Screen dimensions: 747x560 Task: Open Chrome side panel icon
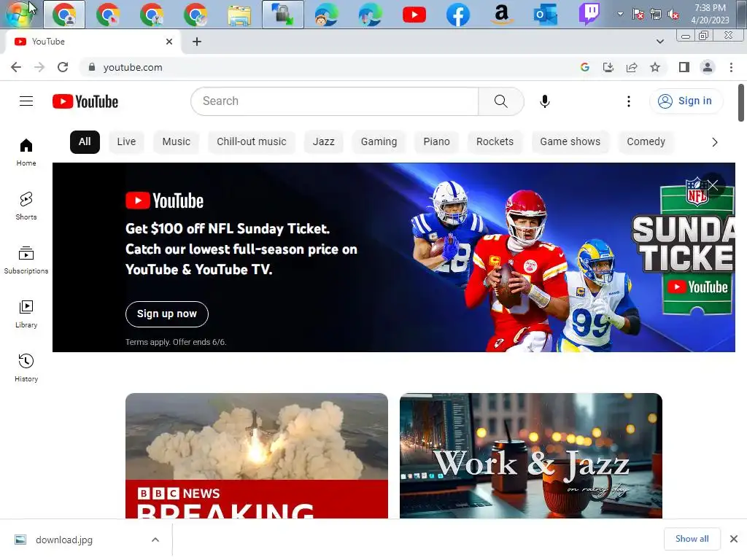pyautogui.click(x=684, y=67)
